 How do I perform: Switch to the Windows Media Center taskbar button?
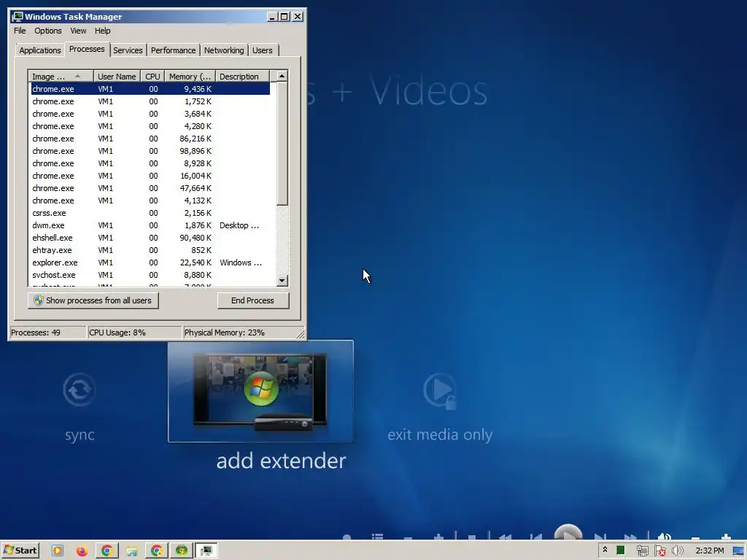(182, 551)
